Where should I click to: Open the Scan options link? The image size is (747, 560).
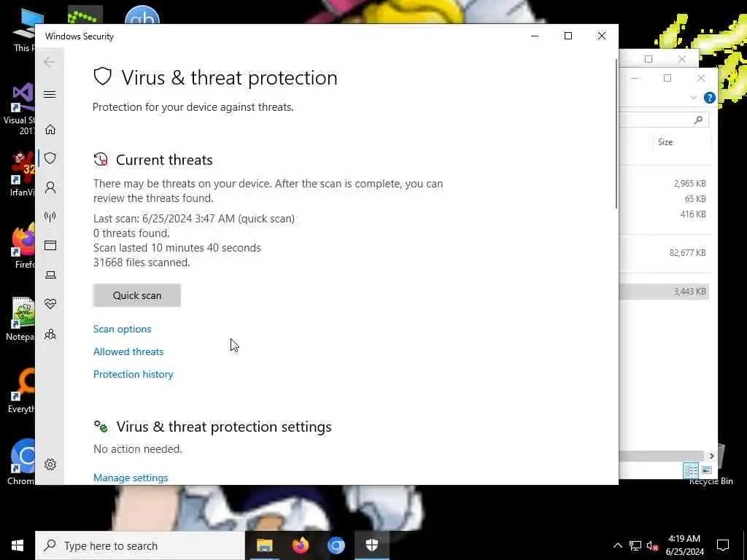(122, 329)
